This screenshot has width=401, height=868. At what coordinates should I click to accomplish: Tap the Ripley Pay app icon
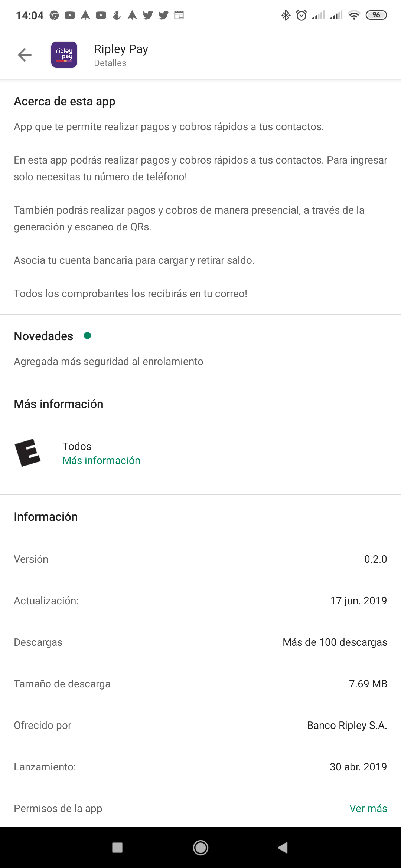coord(64,55)
